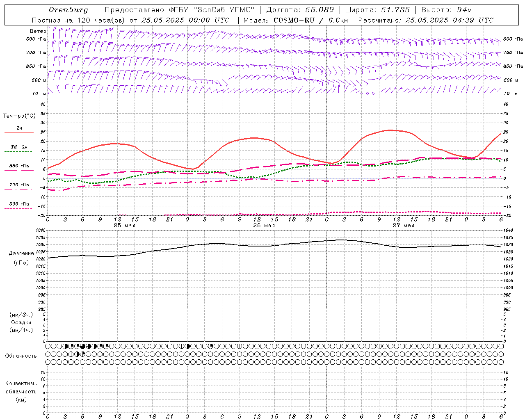Select the Давление pressure panel label

point(21,253)
